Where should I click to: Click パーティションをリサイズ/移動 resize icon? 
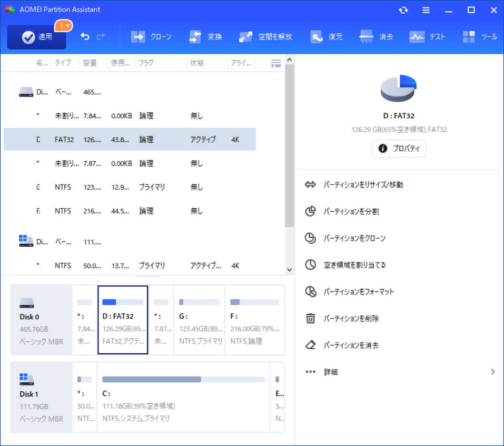310,184
